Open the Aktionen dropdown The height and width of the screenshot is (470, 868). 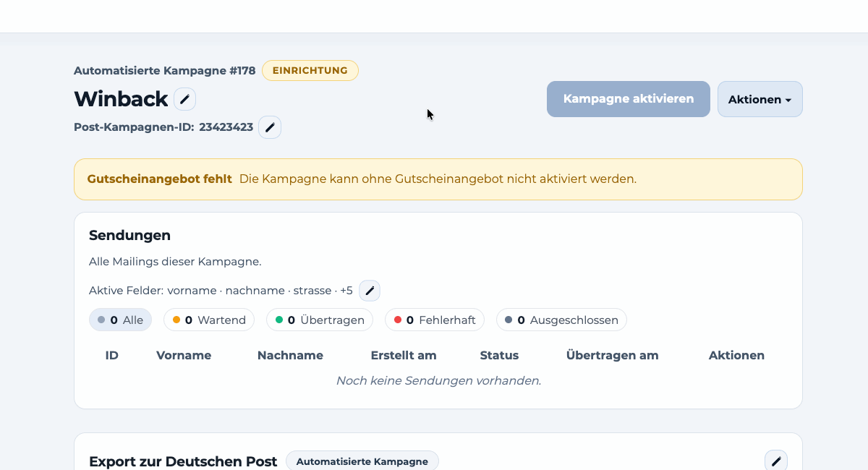[x=760, y=99]
